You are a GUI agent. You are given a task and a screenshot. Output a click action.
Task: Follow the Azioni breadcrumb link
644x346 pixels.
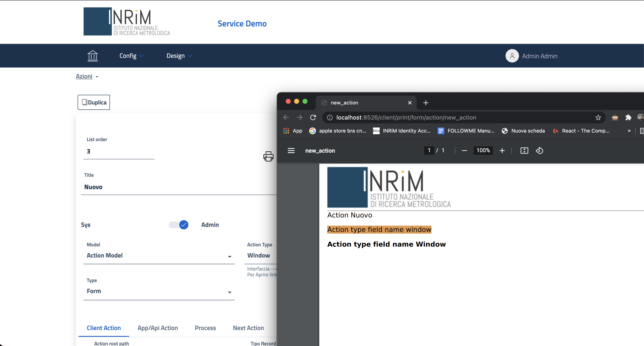[x=84, y=76]
